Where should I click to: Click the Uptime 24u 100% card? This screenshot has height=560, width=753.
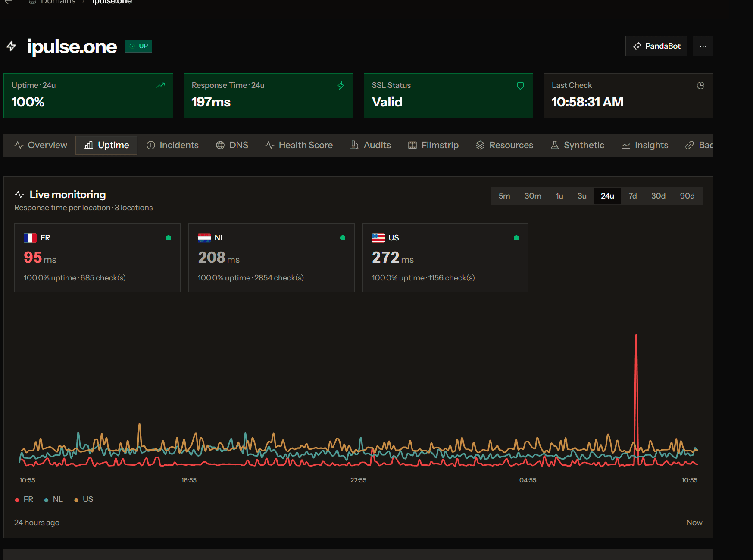pos(88,96)
